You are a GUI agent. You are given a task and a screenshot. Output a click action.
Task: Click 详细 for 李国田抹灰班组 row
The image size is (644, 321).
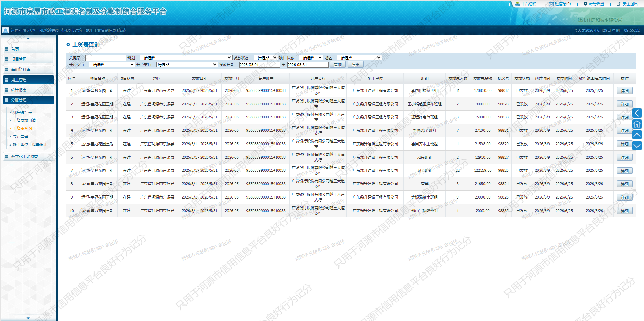click(x=625, y=91)
